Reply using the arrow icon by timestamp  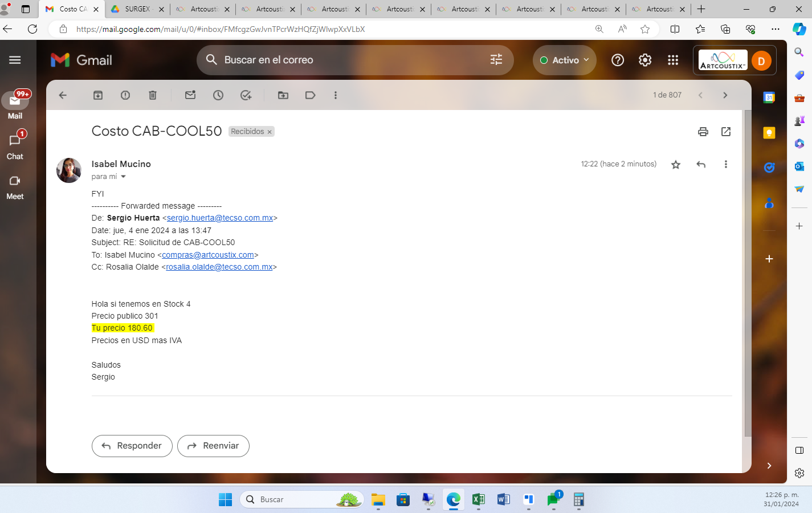(701, 164)
